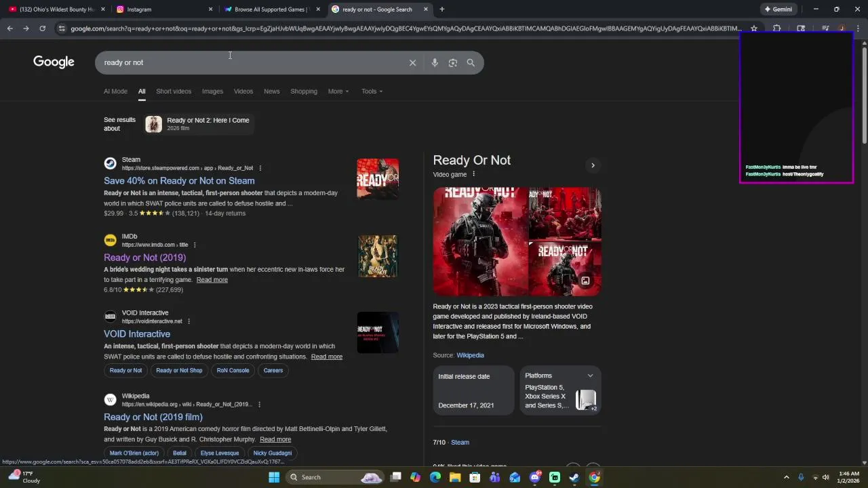Open Steam from the taskbar
868x488 pixels.
point(574,477)
